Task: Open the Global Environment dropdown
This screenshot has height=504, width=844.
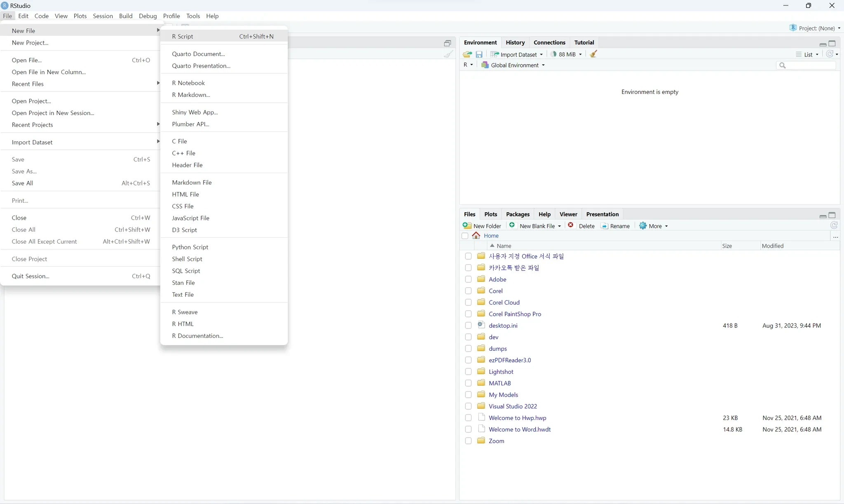Action: pyautogui.click(x=513, y=65)
